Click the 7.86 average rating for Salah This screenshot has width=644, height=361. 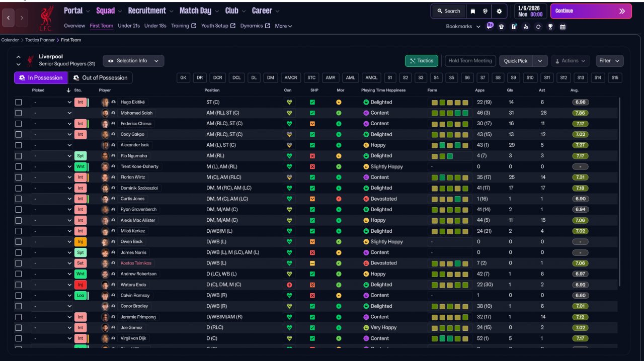tap(580, 113)
